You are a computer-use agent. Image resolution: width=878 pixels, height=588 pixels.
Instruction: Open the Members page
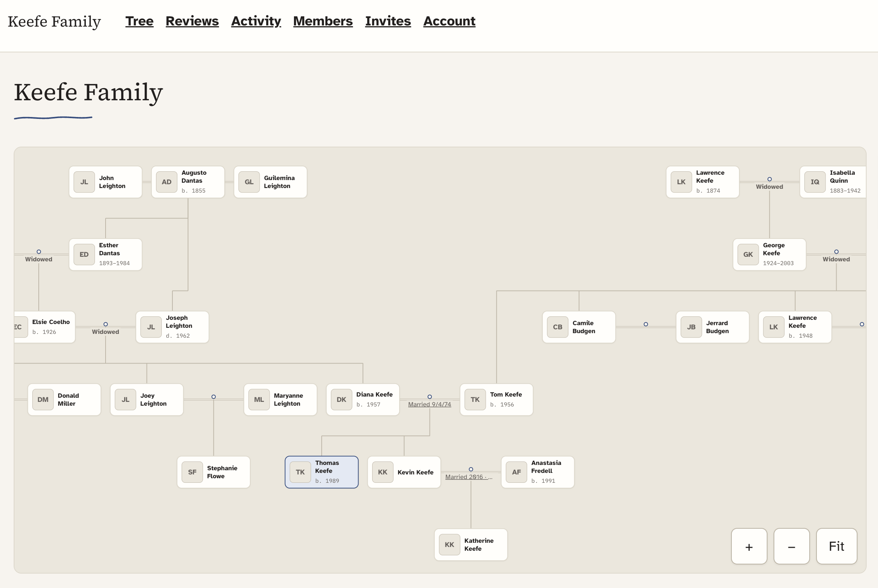pos(323,21)
